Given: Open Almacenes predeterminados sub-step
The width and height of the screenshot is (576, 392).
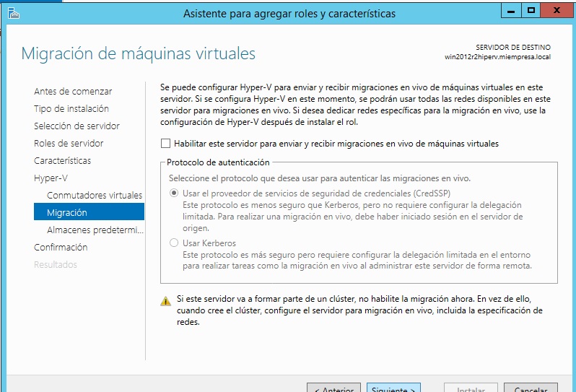Looking at the screenshot, I should pyautogui.click(x=94, y=230).
